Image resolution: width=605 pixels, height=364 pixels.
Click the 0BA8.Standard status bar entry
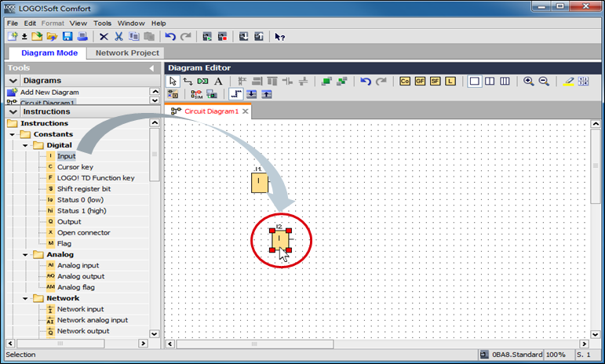coord(517,355)
